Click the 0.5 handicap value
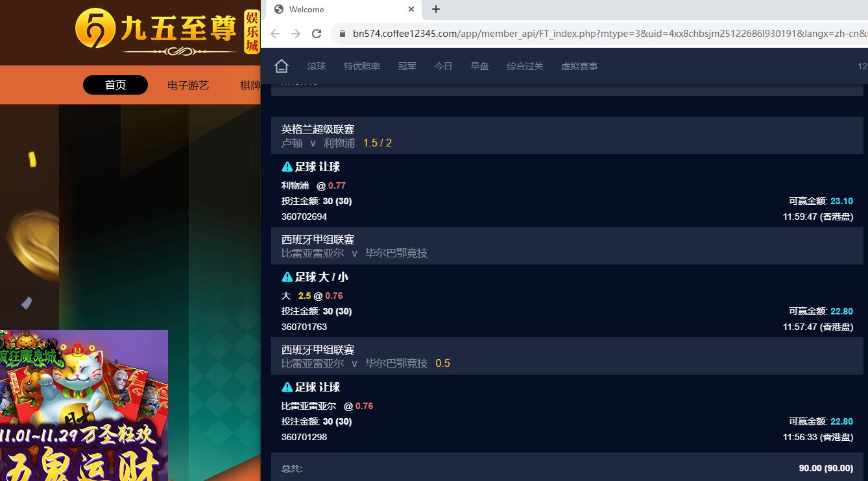Image resolution: width=868 pixels, height=481 pixels. [443, 363]
